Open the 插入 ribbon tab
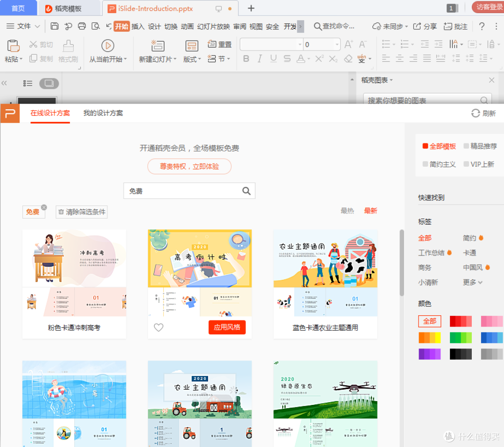Screen dimensions: 504x447 click(138, 26)
